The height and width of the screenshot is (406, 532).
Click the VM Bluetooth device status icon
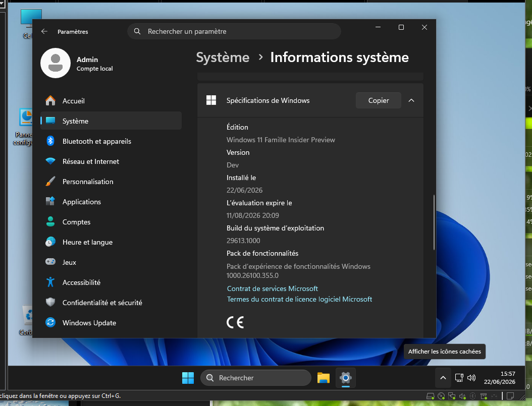point(472,396)
